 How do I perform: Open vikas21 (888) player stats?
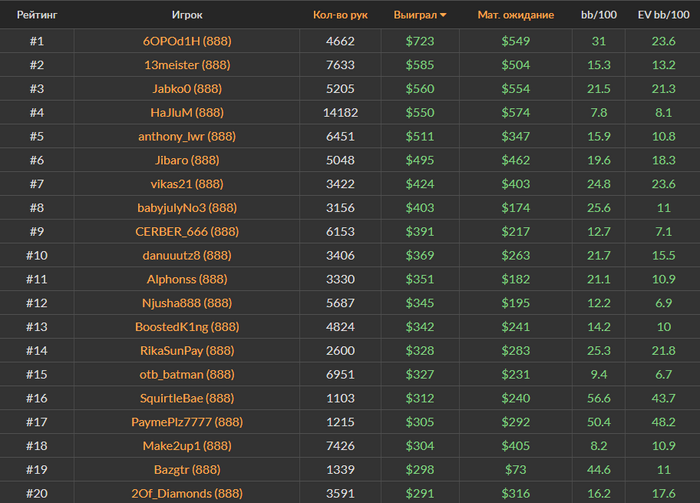(186, 184)
